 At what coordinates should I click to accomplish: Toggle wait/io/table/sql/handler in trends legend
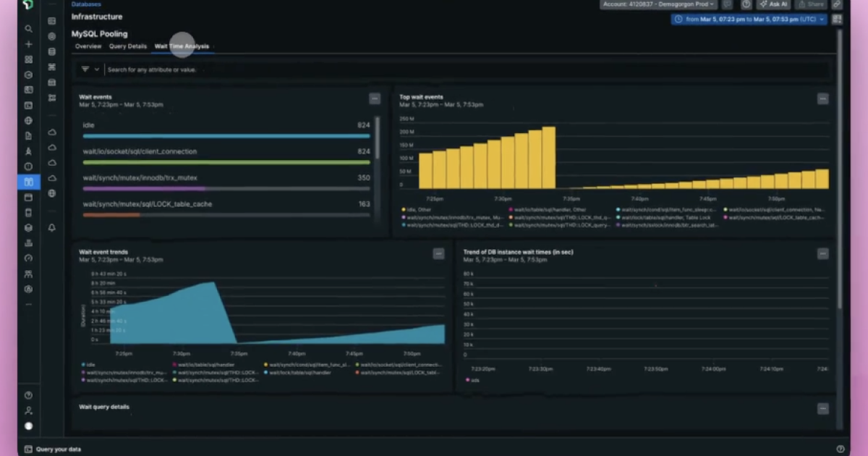click(203, 365)
